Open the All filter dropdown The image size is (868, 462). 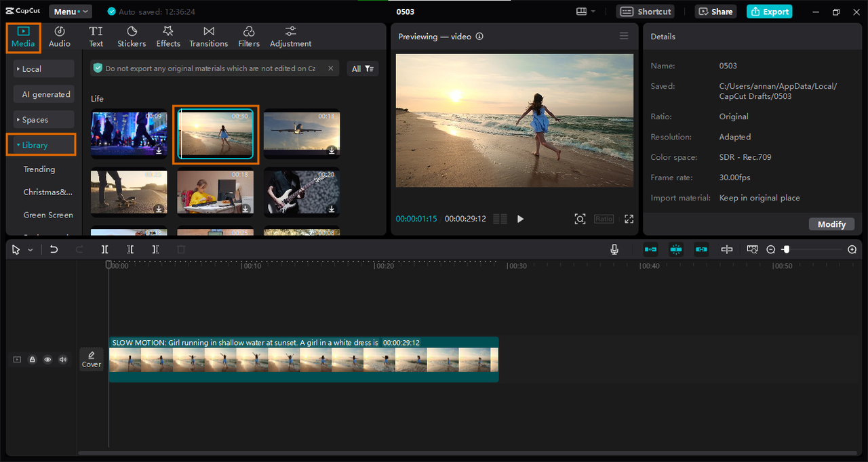362,68
